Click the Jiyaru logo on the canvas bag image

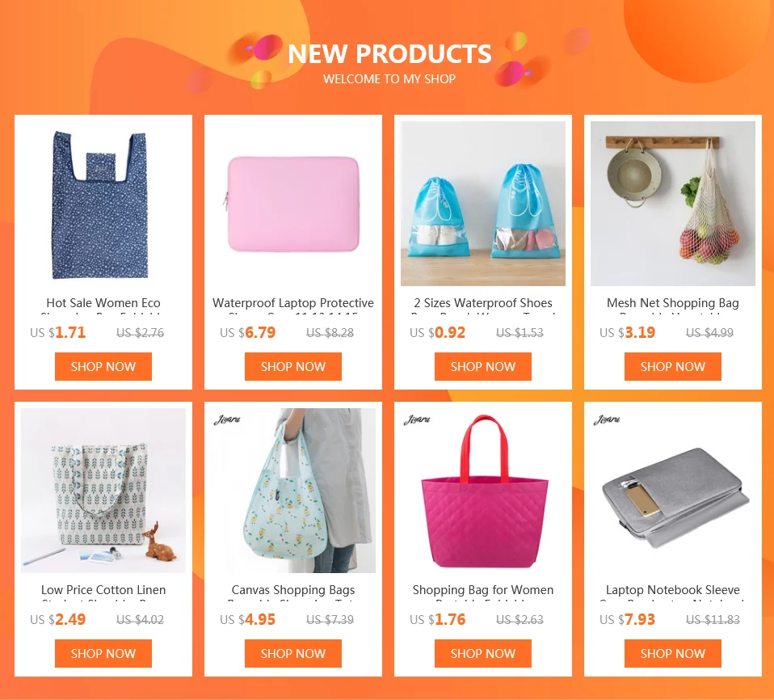coord(226,420)
